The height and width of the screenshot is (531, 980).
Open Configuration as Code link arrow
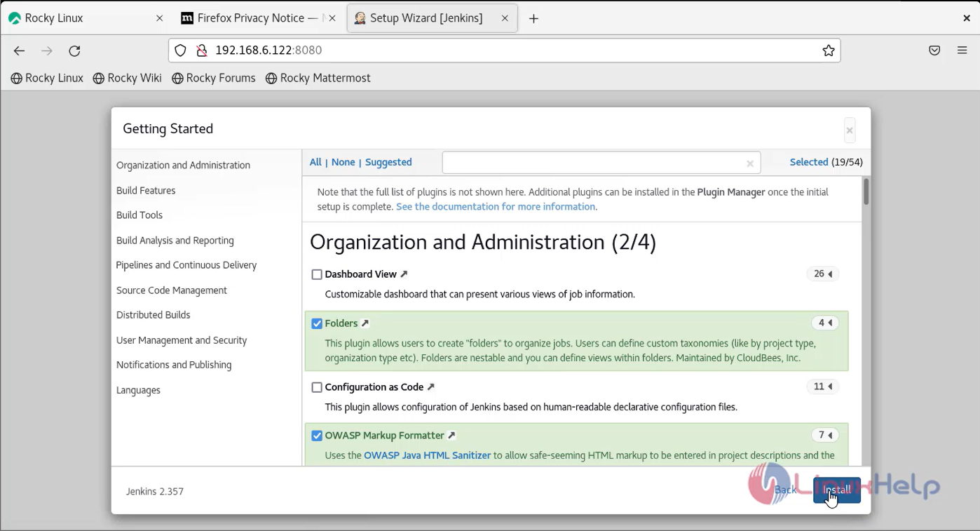[430, 387]
